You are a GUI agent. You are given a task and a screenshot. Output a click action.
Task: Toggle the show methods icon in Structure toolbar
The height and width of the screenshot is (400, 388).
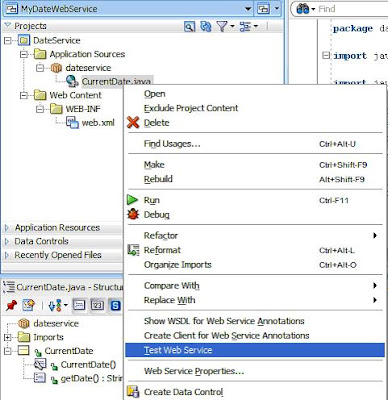(x=79, y=305)
